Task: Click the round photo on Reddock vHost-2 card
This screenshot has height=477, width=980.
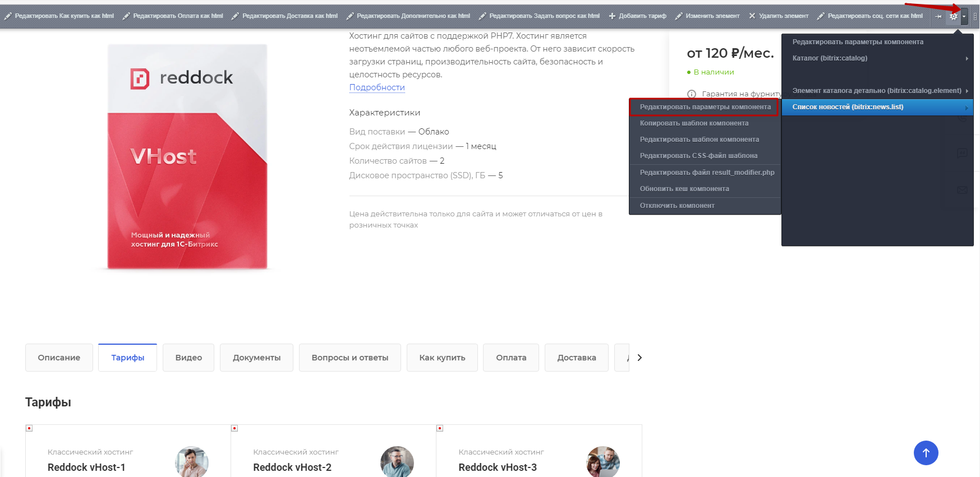Action: coord(397,462)
